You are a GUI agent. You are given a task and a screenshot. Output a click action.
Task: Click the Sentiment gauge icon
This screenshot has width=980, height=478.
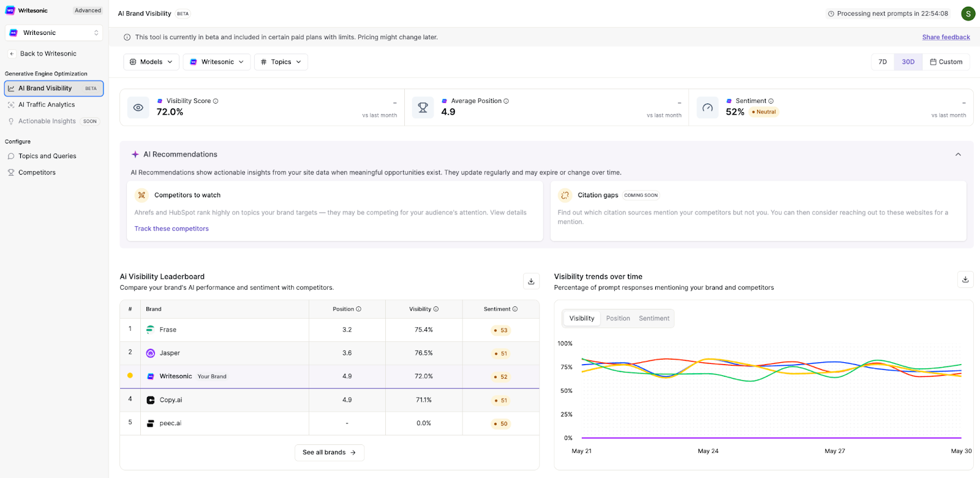coord(707,108)
